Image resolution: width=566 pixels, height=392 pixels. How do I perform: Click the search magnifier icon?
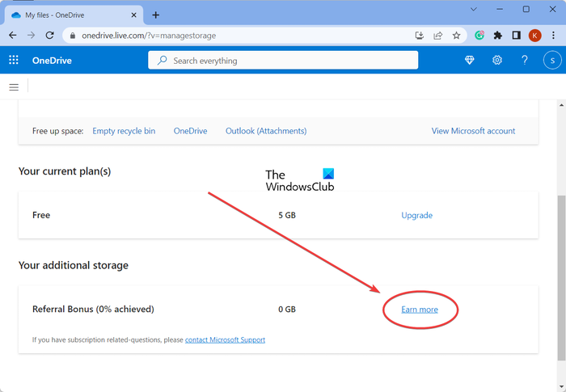point(162,60)
